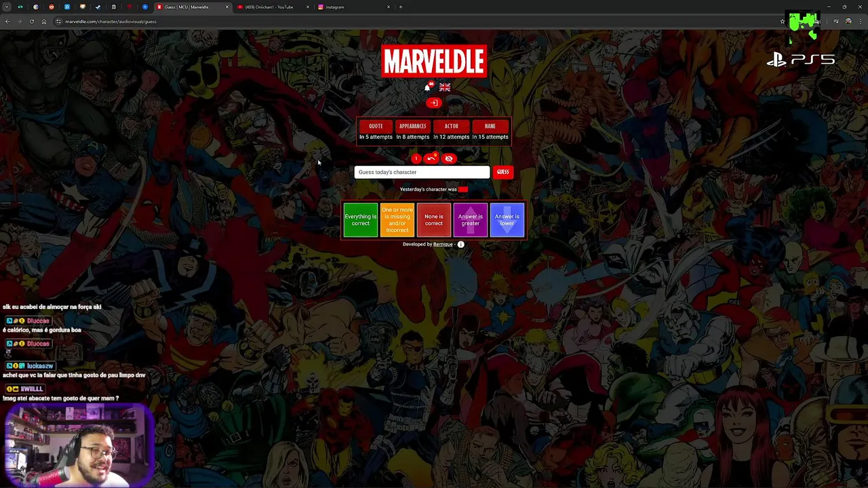Change language via UK flag icon
Image resolution: width=868 pixels, height=488 pixels.
(x=445, y=87)
